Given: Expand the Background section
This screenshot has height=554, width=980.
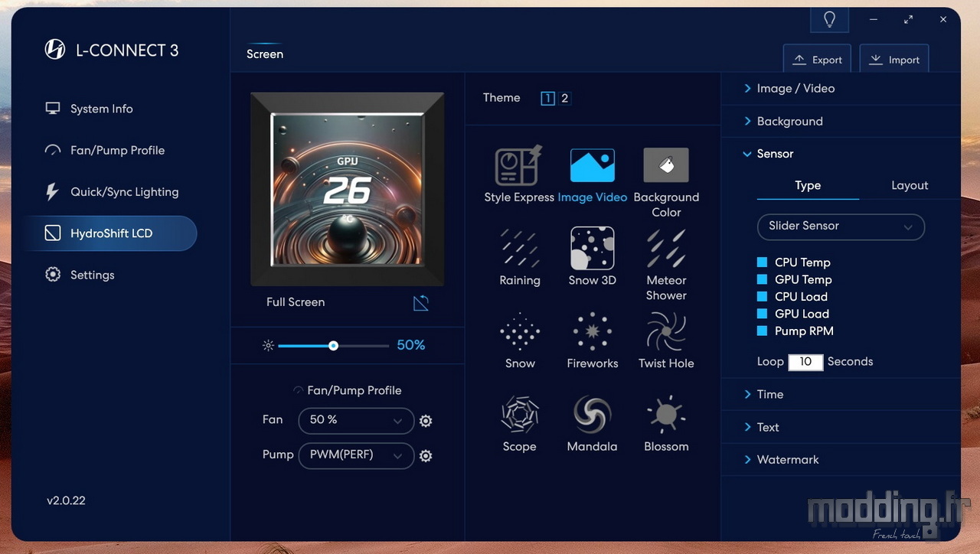Looking at the screenshot, I should click(x=841, y=122).
